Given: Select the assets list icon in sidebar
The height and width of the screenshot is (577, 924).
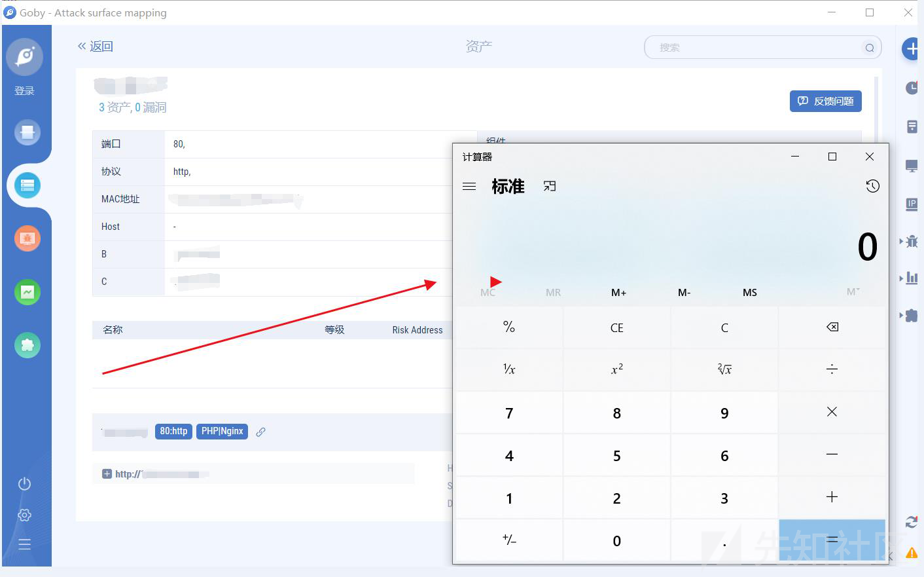Looking at the screenshot, I should (x=27, y=185).
